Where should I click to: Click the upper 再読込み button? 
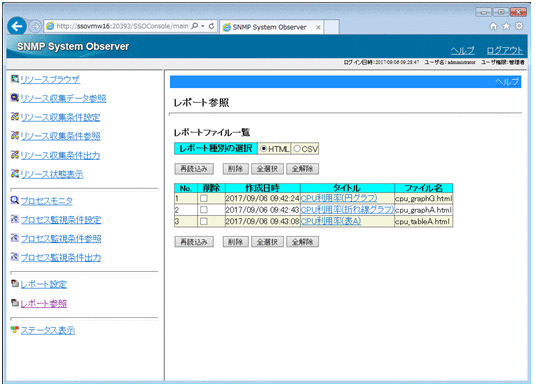tap(194, 169)
